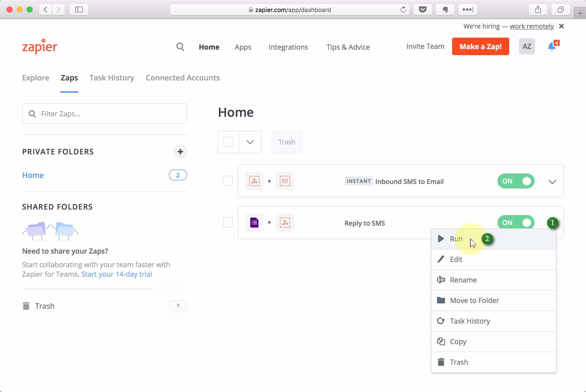Click the Reply to SMS zap title
Viewport: 586px width, 392px height.
click(x=365, y=223)
